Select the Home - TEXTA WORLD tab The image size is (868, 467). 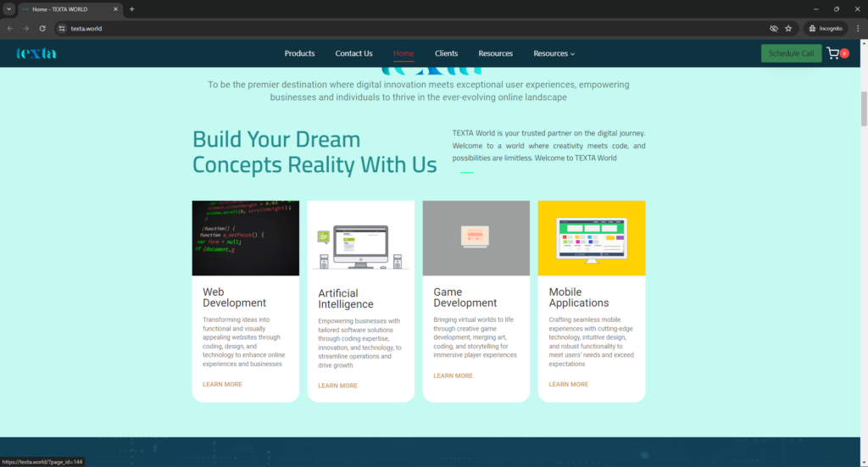[x=70, y=8]
